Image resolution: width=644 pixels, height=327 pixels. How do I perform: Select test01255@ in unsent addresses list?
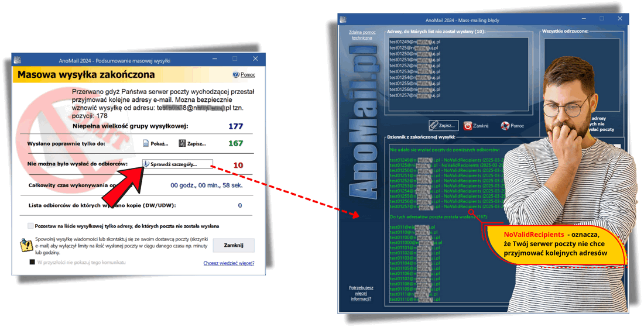pos(415,83)
